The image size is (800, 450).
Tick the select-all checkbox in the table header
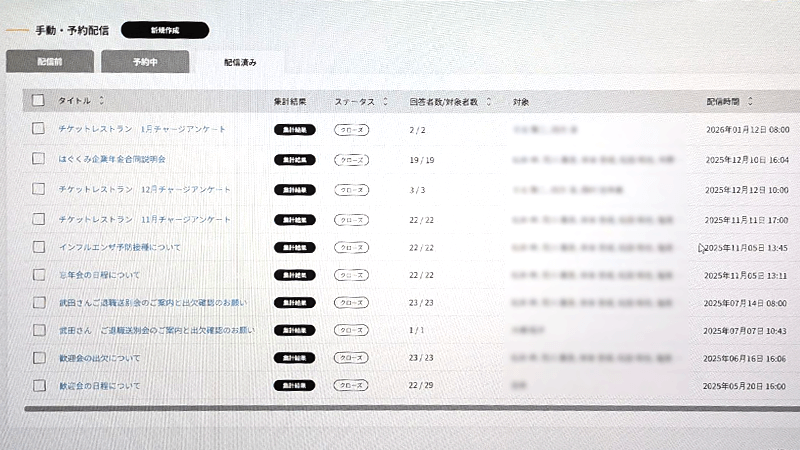pyautogui.click(x=38, y=100)
